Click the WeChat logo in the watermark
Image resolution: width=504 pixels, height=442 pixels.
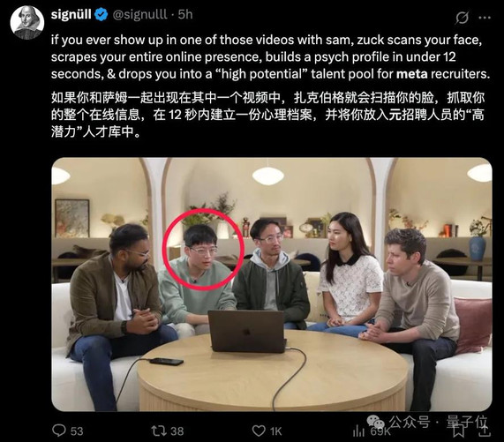[x=376, y=421]
